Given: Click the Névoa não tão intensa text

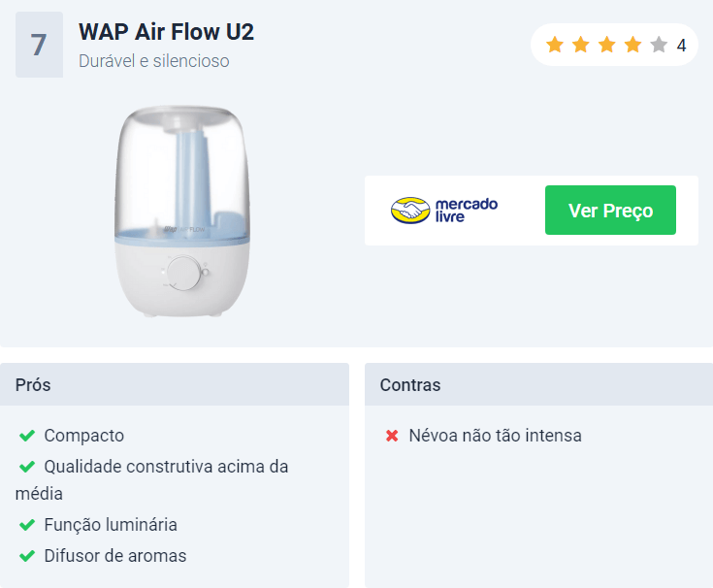Looking at the screenshot, I should [495, 436].
